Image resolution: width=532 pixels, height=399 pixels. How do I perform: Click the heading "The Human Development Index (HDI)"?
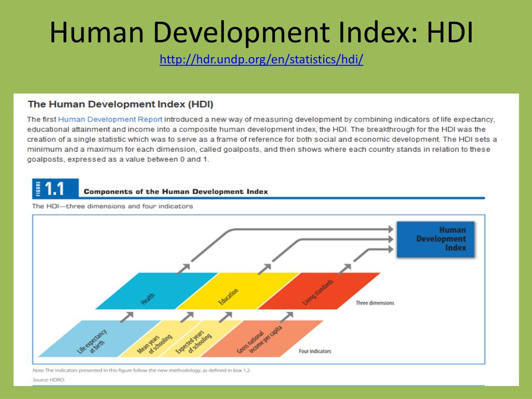[x=121, y=104]
